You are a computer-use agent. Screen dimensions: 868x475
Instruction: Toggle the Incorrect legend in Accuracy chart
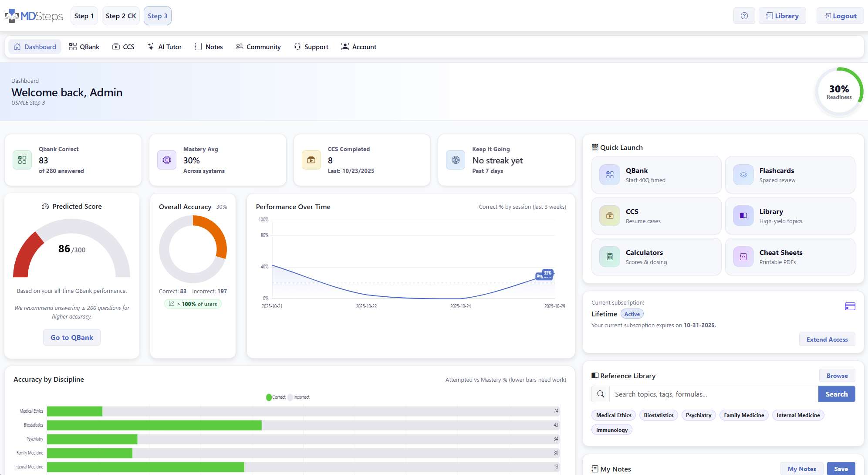[x=299, y=397]
